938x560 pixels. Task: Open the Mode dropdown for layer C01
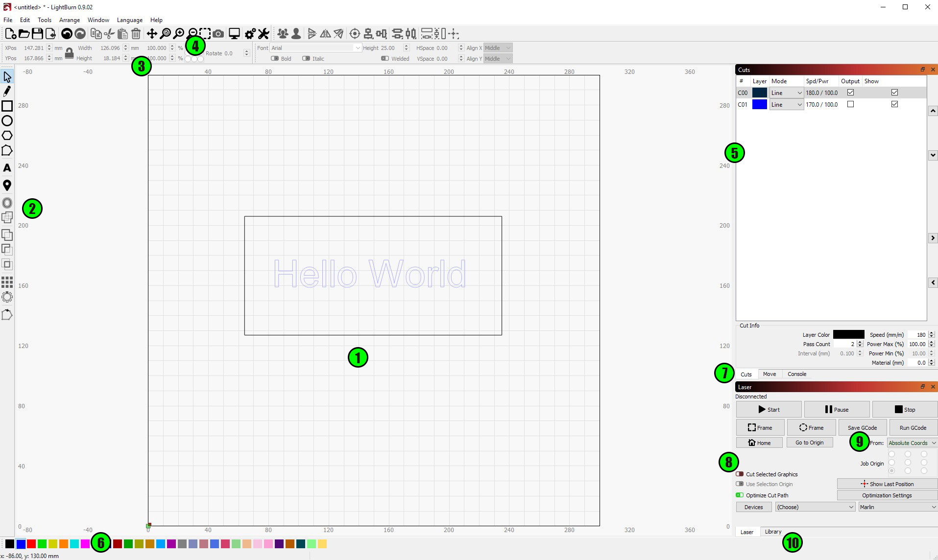[x=787, y=104]
